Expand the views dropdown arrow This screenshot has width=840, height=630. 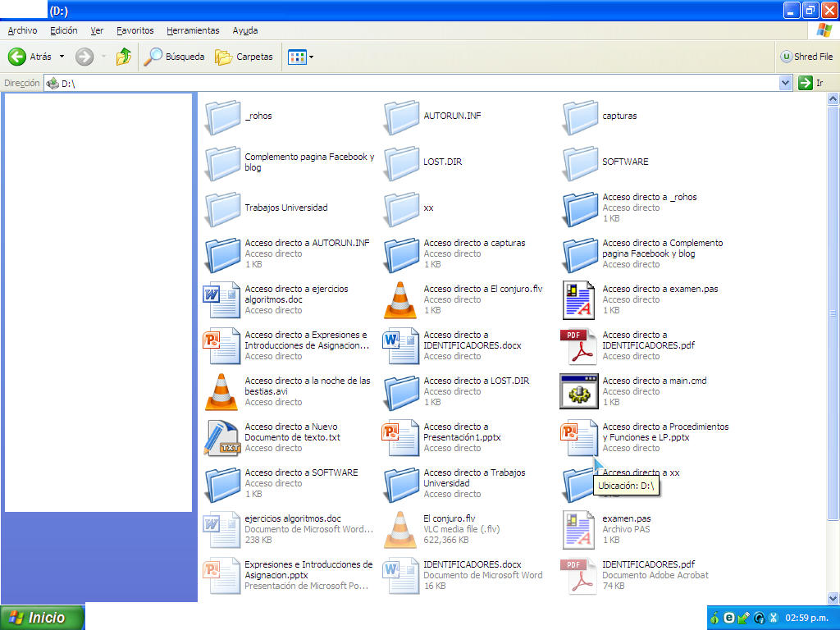(312, 57)
